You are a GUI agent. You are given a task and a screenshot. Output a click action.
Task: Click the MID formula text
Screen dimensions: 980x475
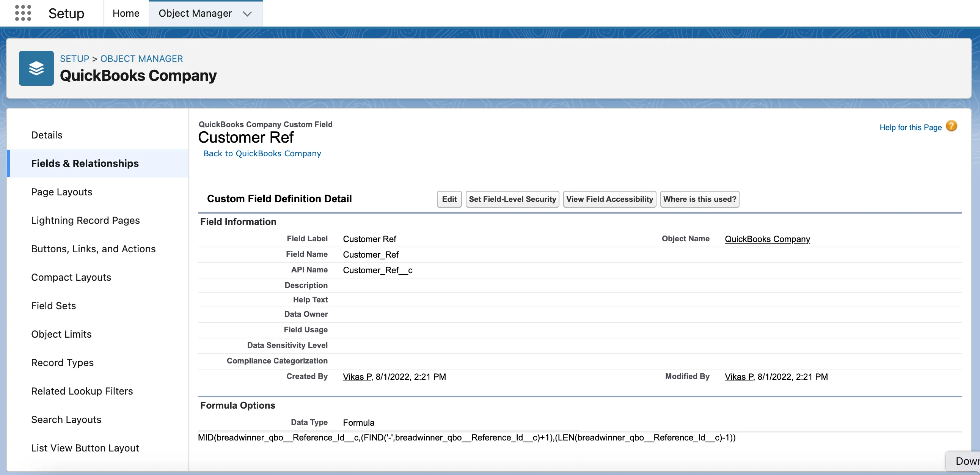467,438
